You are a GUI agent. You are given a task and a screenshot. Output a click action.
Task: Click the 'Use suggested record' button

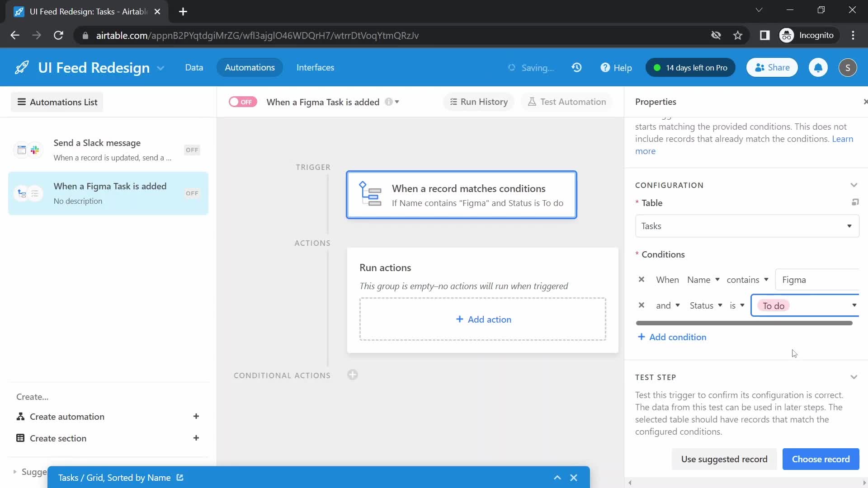pos(724,459)
